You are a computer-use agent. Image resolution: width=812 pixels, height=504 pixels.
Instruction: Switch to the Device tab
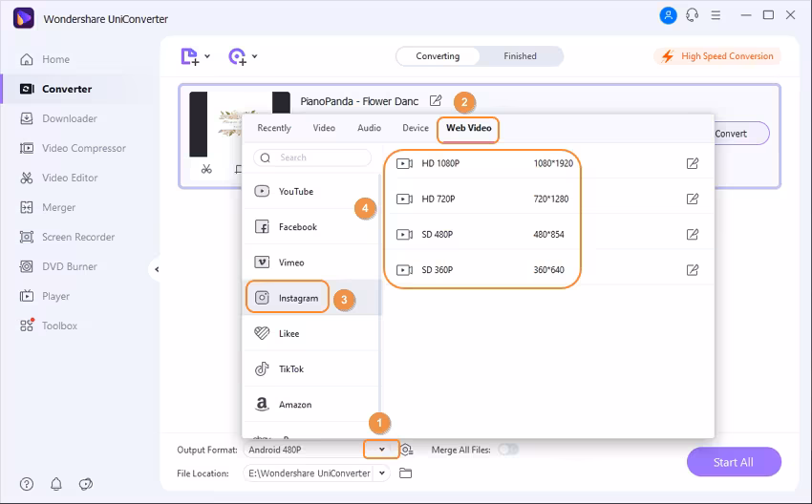416,128
